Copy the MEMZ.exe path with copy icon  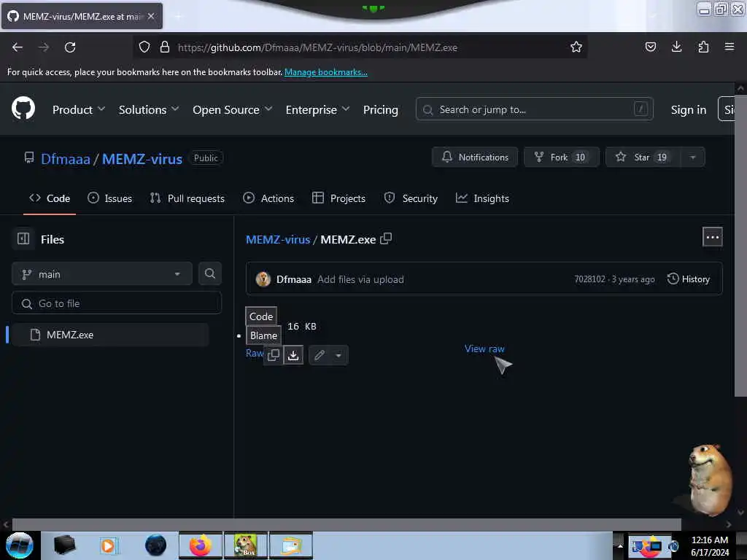coord(386,238)
